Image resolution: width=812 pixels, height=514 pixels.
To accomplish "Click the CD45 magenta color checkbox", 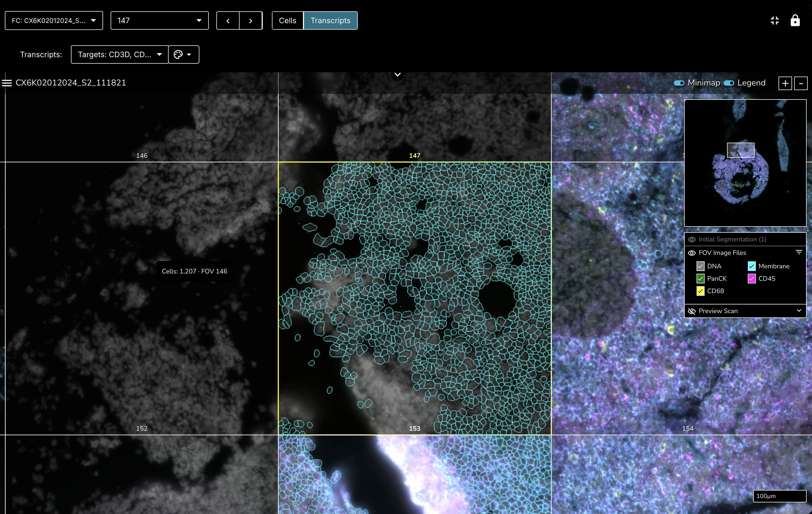I will point(752,279).
